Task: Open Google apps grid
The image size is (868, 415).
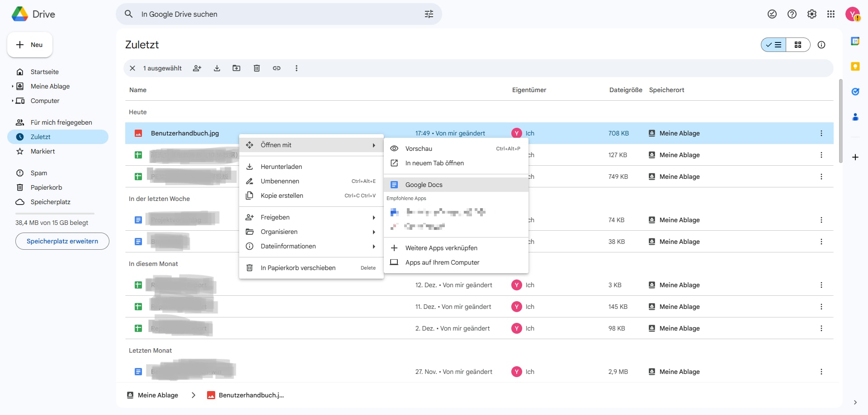Action: (831, 14)
